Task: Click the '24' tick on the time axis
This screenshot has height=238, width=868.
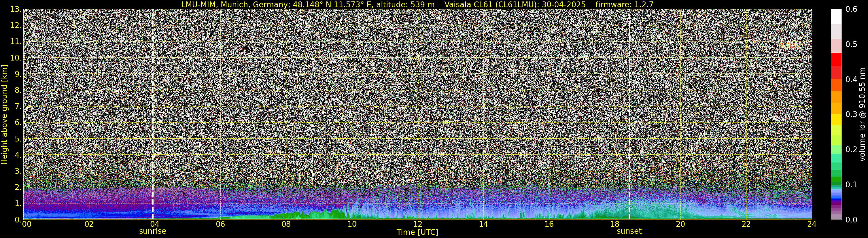Action: (812, 224)
